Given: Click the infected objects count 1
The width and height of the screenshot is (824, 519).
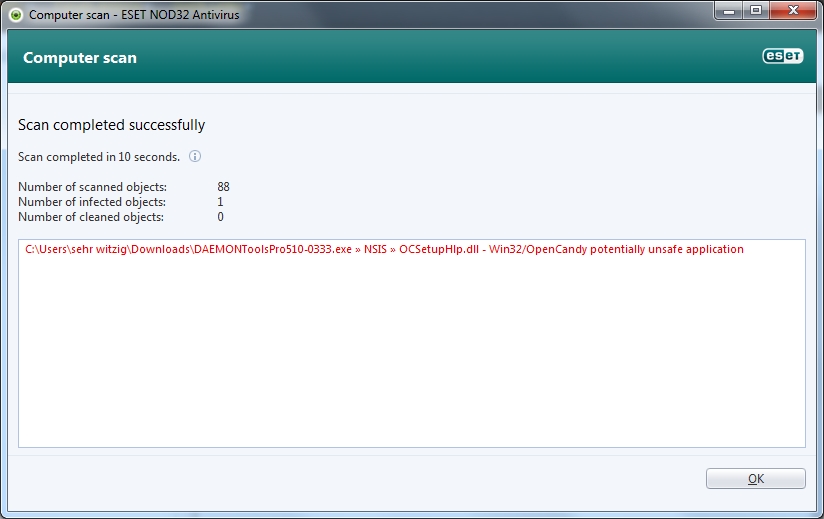Looking at the screenshot, I should [220, 202].
